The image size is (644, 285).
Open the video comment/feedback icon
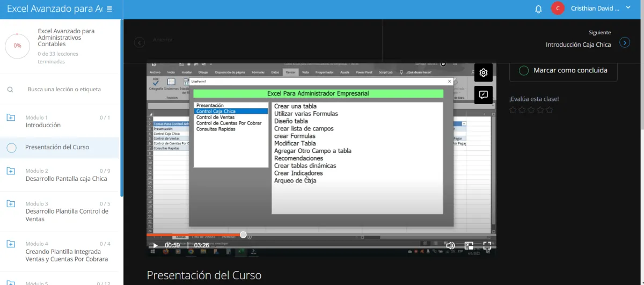click(484, 95)
